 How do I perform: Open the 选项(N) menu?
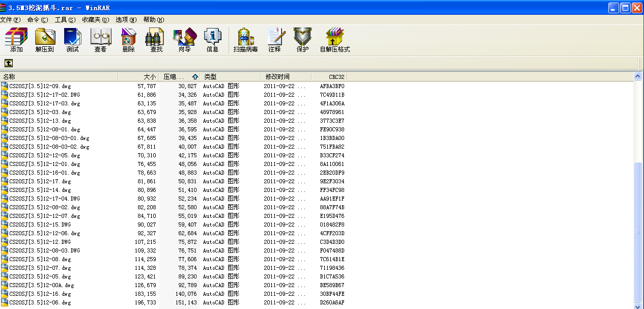click(x=126, y=20)
